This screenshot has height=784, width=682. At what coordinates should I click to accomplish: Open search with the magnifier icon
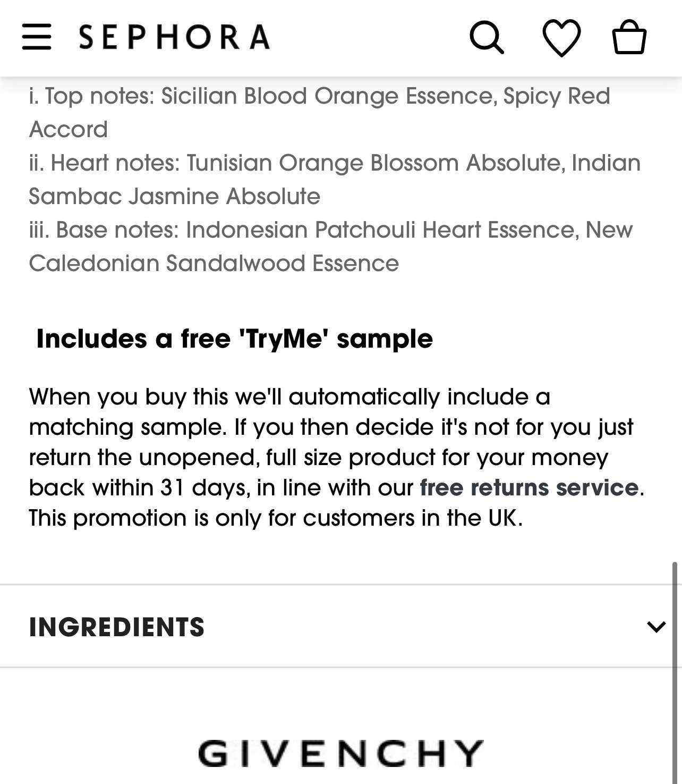click(486, 37)
